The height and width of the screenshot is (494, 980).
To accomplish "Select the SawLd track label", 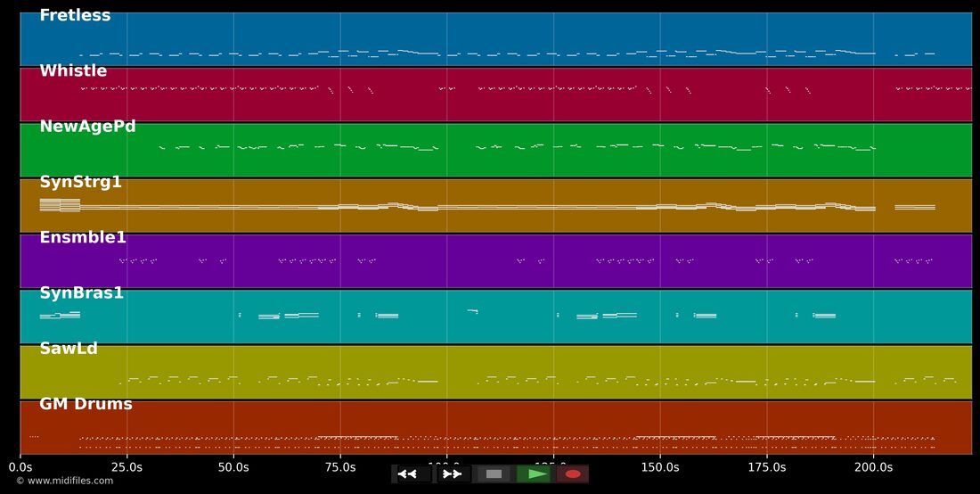I will 69,349.
